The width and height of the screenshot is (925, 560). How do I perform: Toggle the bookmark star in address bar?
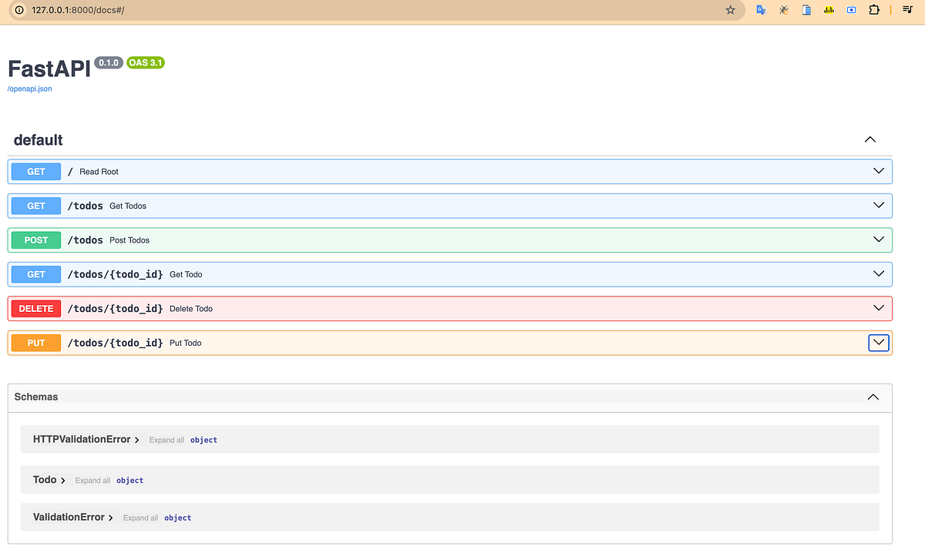730,10
